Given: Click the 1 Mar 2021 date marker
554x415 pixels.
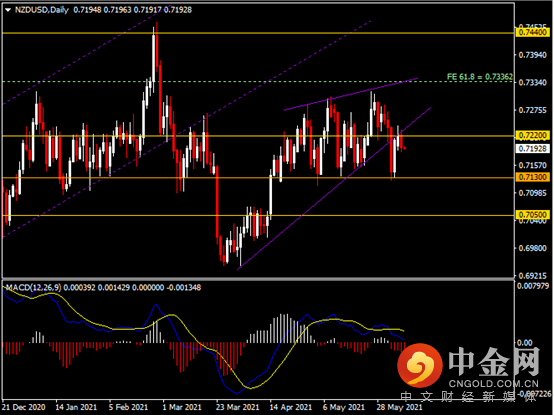Looking at the screenshot, I should 182,407.
